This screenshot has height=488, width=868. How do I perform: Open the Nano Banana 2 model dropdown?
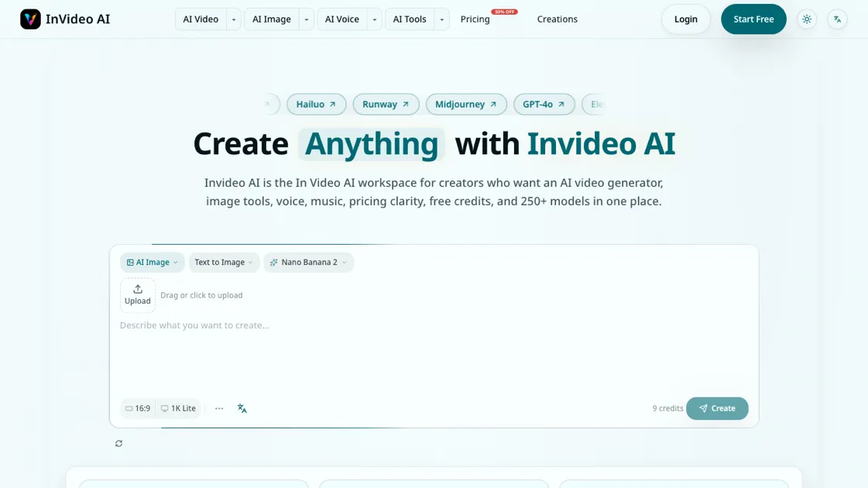[x=308, y=262]
